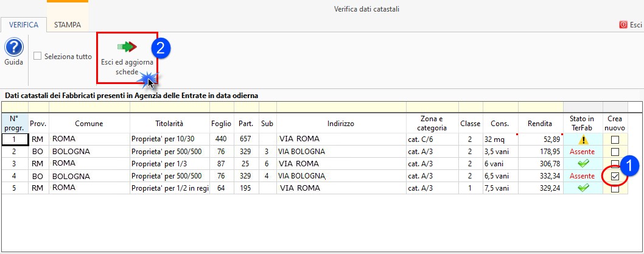Switch to the STAMPA tab
644x254 pixels.
(x=68, y=25)
